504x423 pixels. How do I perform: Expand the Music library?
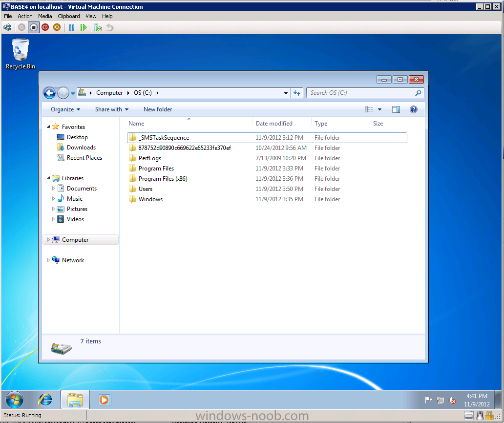click(x=53, y=199)
